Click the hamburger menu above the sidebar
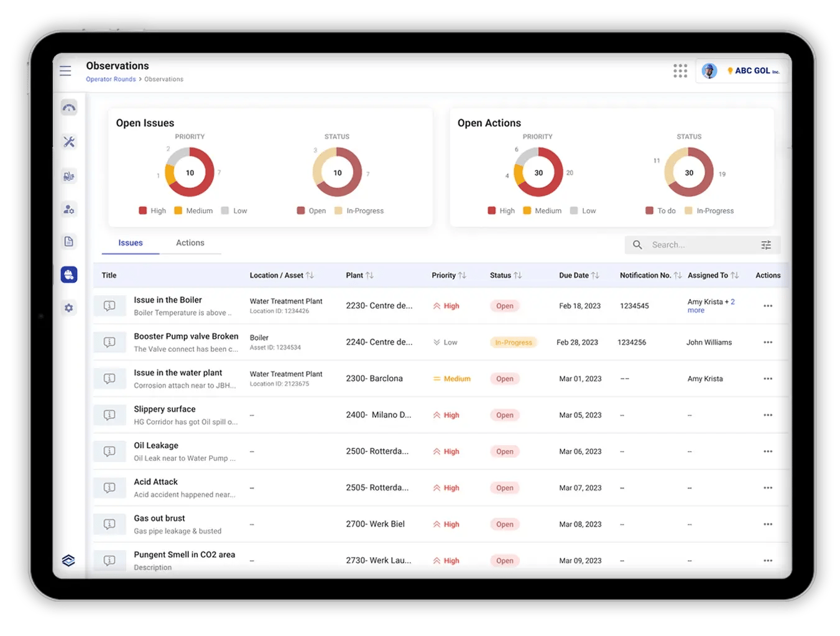The image size is (840, 636). [x=65, y=71]
